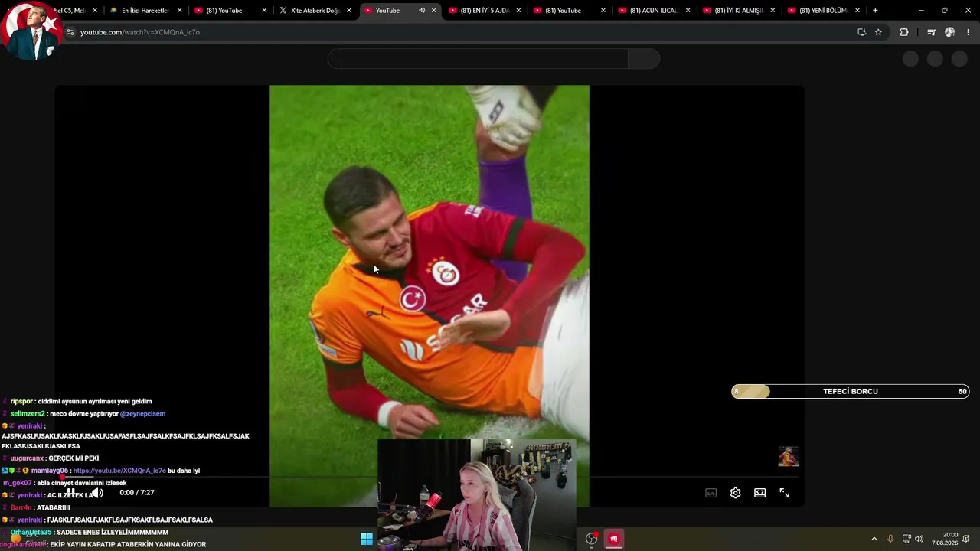This screenshot has width=980, height=551.
Task: Show hidden system tray icons
Action: [x=874, y=539]
